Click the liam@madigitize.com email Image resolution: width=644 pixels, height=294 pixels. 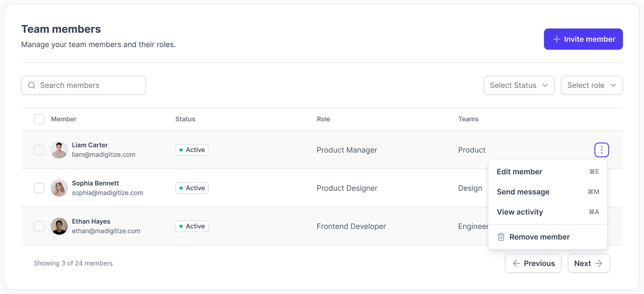click(103, 155)
